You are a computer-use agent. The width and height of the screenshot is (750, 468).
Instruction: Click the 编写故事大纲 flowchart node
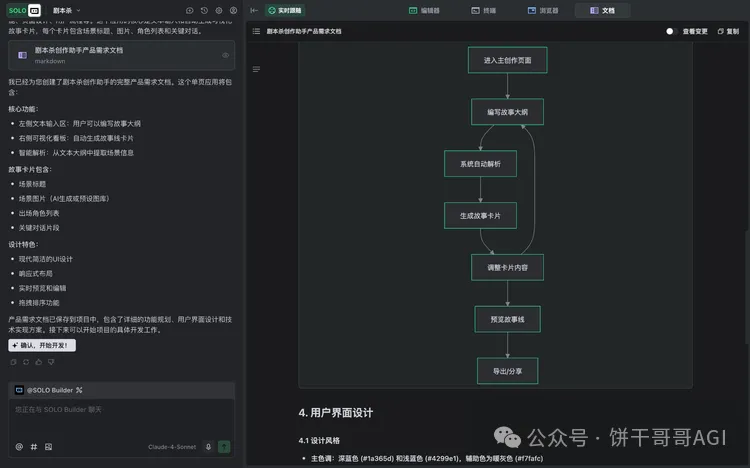[x=507, y=112]
